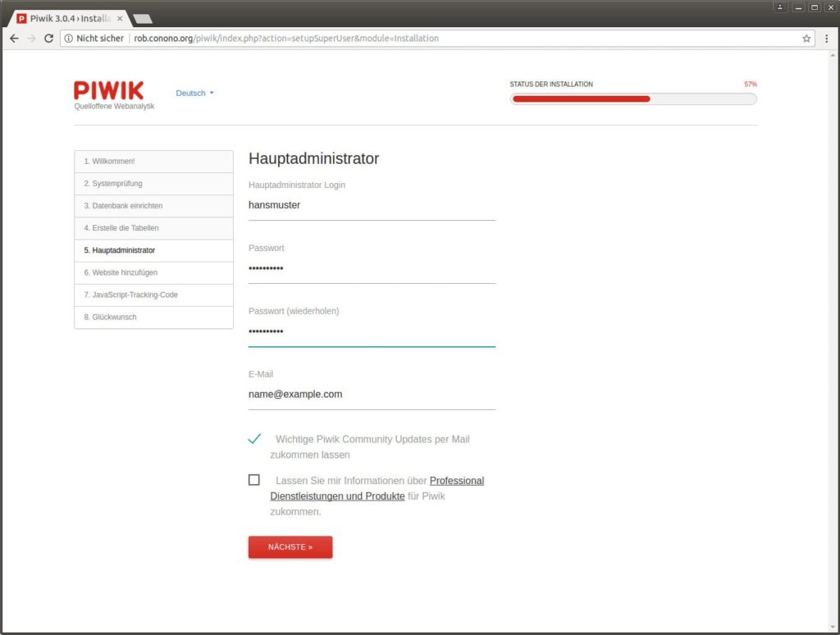Select step 4. Erstelle die Tabellen
Viewport: 840px width, 635px height.
click(x=153, y=228)
